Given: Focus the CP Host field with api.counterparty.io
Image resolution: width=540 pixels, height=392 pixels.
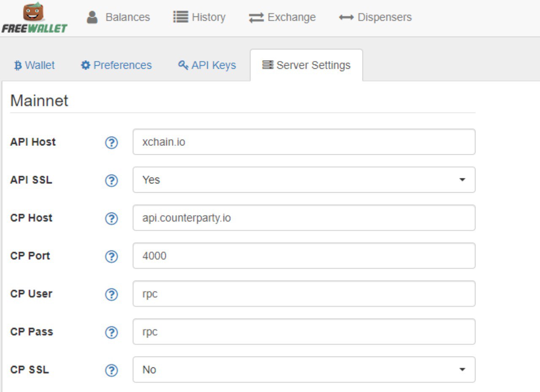Looking at the screenshot, I should tap(304, 218).
